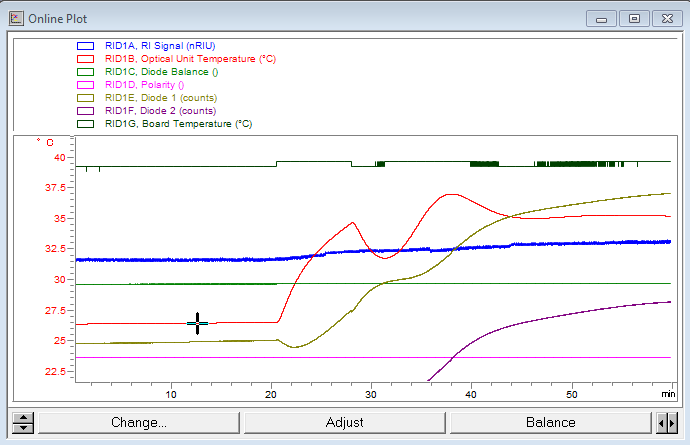
Task: Click the vertical scale up arrow
Action: [x=22, y=416]
